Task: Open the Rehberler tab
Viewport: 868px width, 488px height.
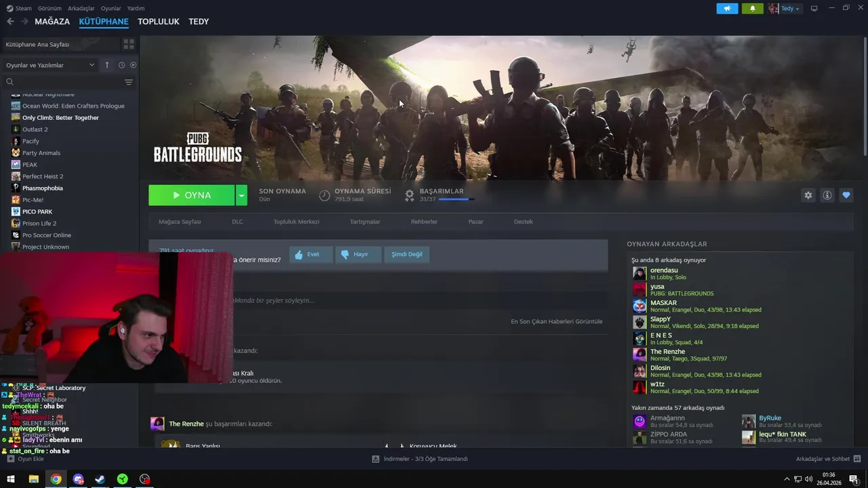Action: pos(424,222)
